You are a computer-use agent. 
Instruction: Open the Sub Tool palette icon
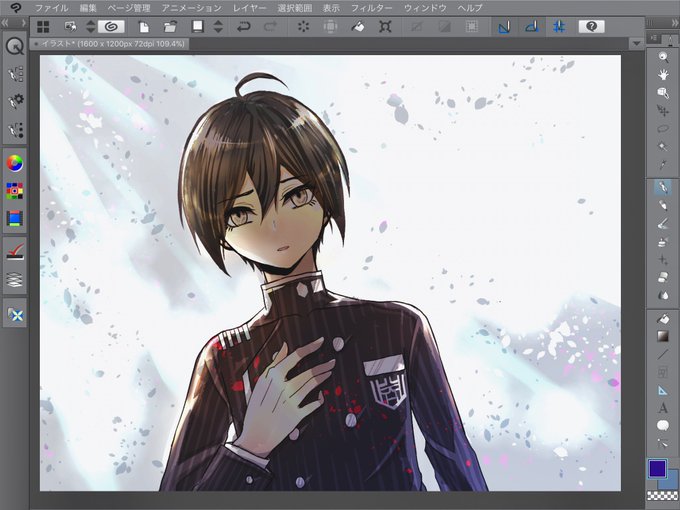pos(16,74)
